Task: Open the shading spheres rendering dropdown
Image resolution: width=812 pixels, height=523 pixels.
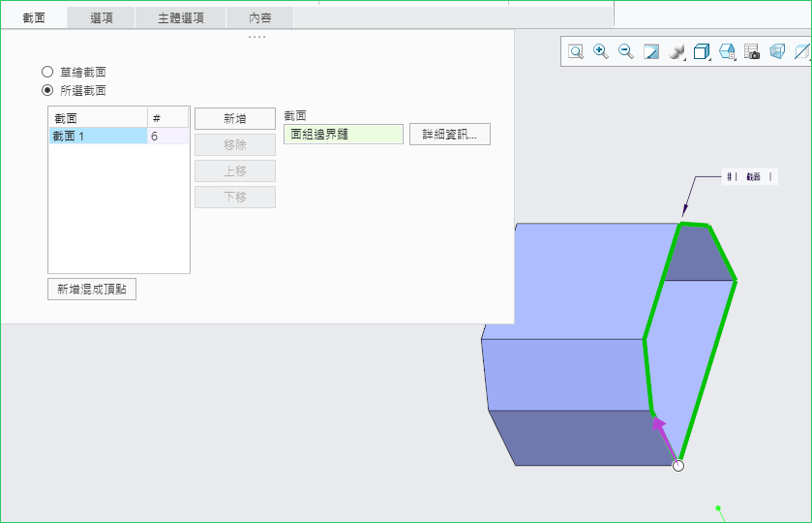Action: tap(677, 52)
